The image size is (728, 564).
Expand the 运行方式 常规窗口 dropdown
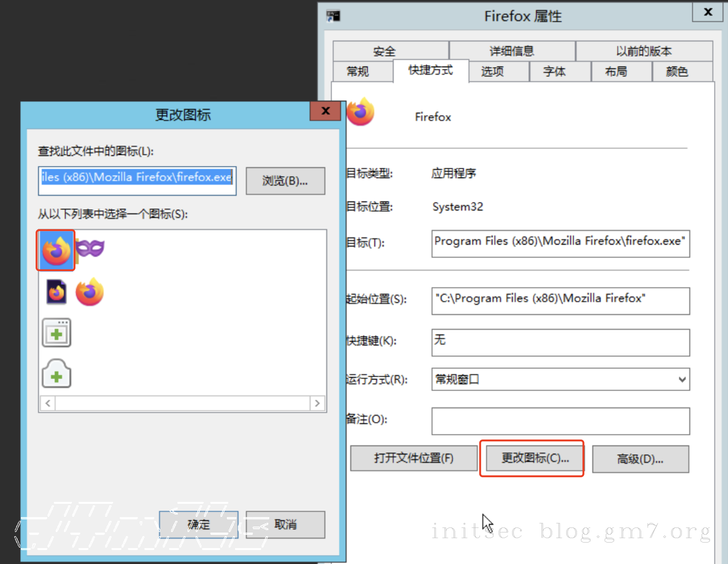(682, 380)
